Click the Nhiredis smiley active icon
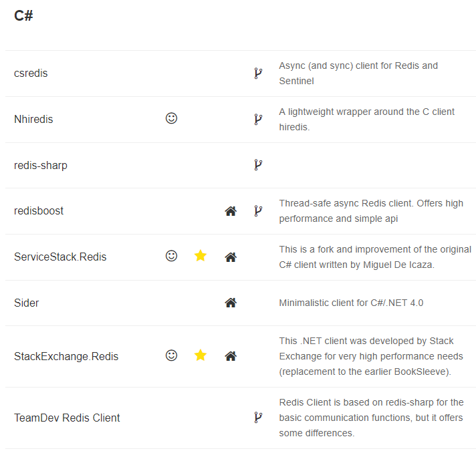476x453 pixels. tap(171, 119)
